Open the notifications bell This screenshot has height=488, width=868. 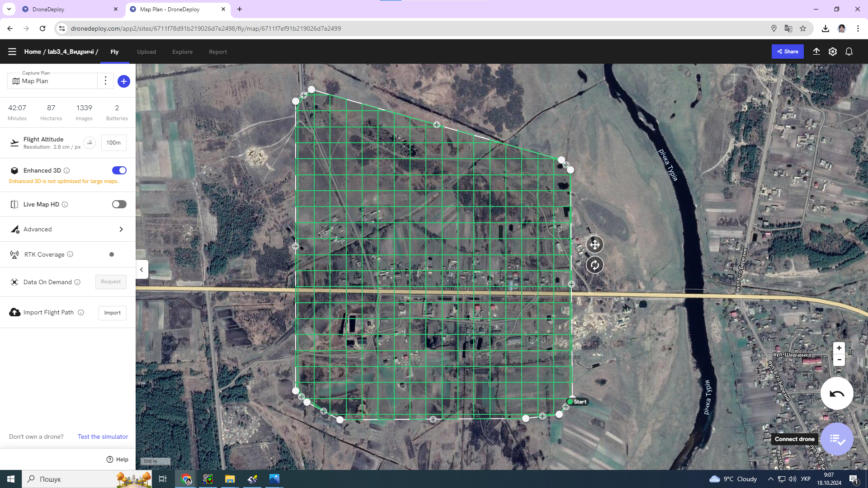click(849, 52)
